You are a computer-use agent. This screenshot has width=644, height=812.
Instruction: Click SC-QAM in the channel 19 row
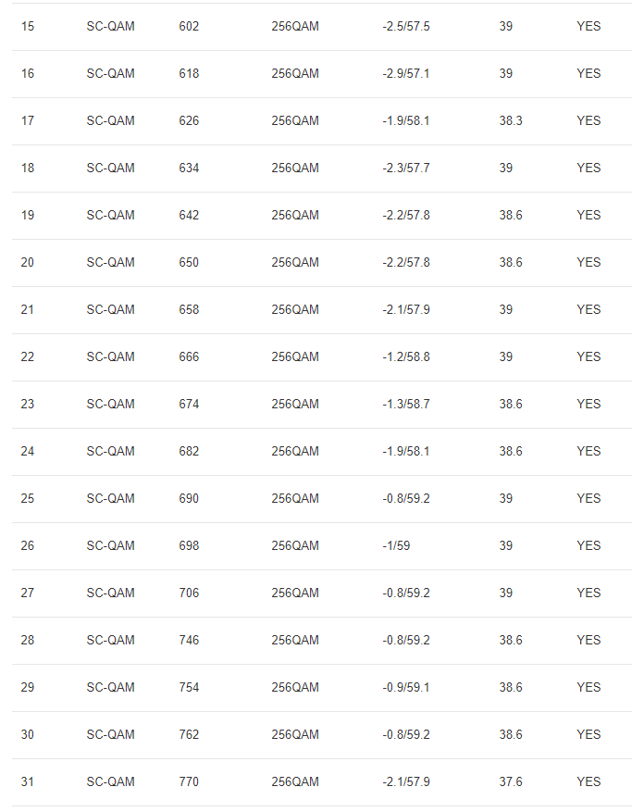pyautogui.click(x=110, y=216)
